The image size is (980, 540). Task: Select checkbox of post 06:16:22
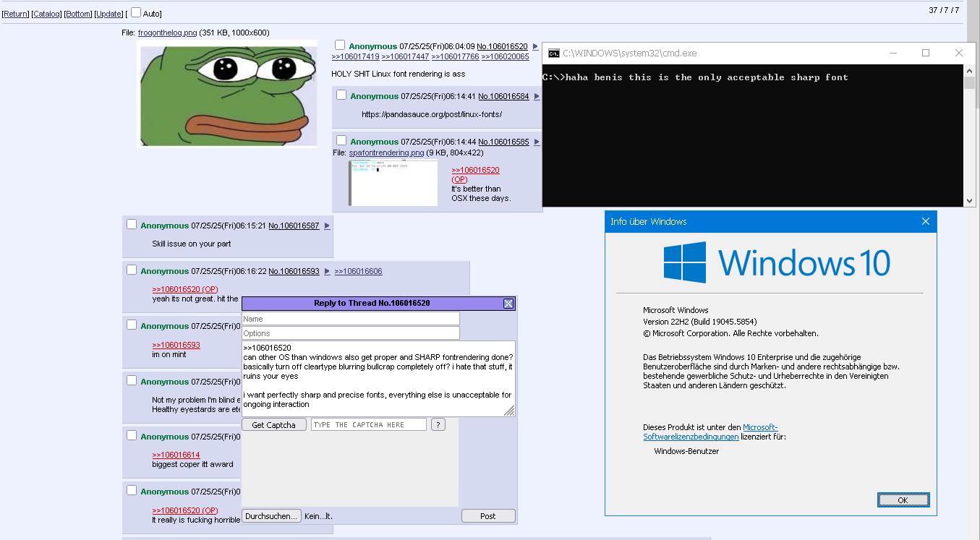(132, 270)
